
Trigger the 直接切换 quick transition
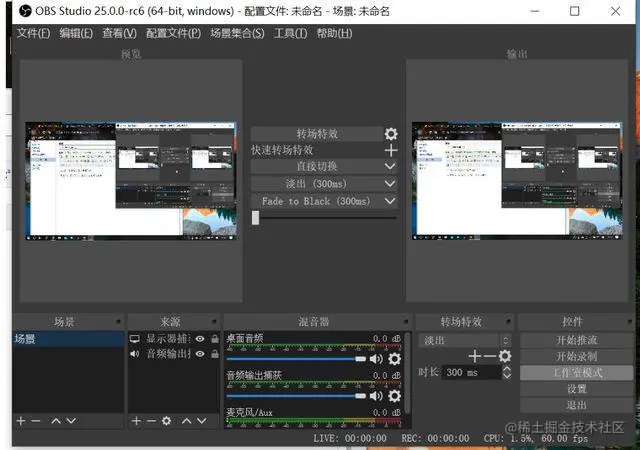[x=317, y=166]
